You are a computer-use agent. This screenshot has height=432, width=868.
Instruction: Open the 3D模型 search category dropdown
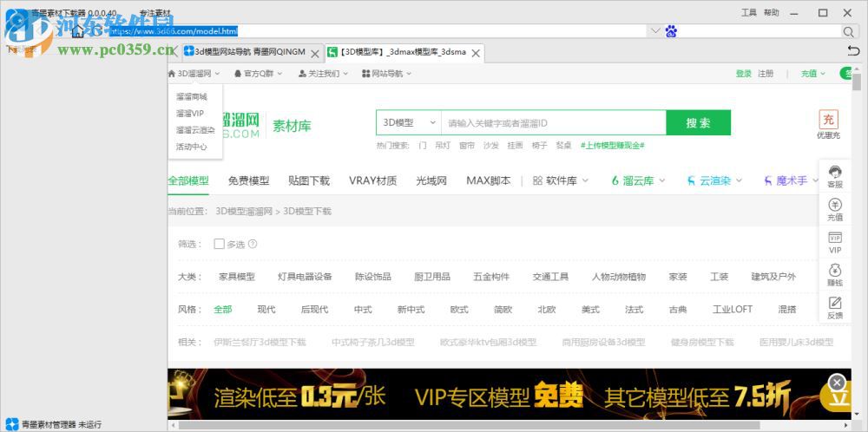tap(409, 123)
